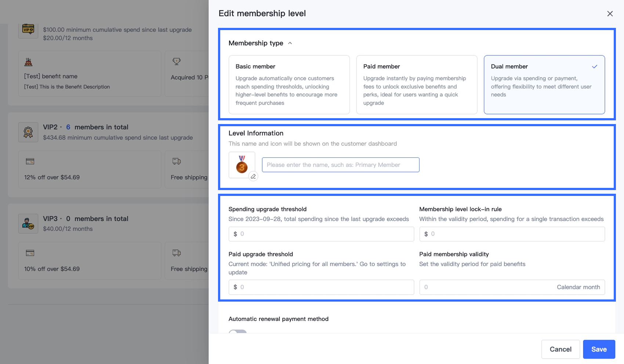Click the pencil edit icon on level badge
Viewport: 624px width, 364px height.
tap(253, 176)
